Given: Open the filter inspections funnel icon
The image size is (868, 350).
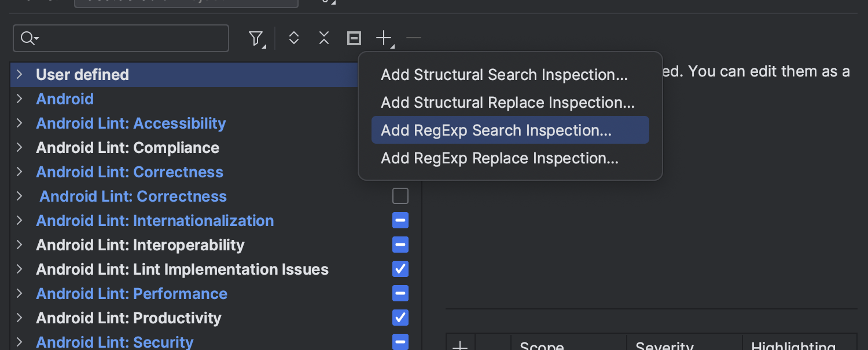Looking at the screenshot, I should coord(256,39).
